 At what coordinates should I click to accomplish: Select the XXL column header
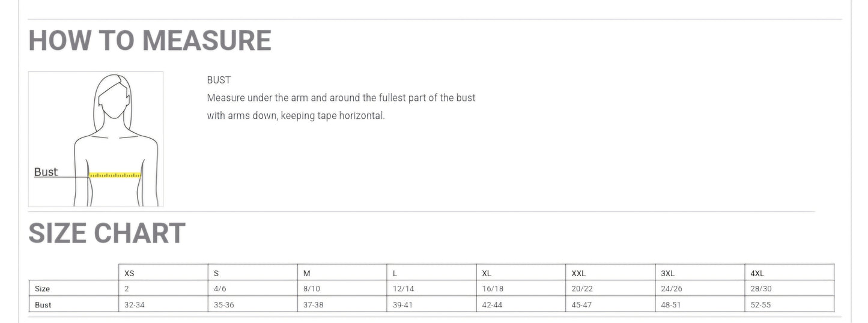tap(578, 273)
